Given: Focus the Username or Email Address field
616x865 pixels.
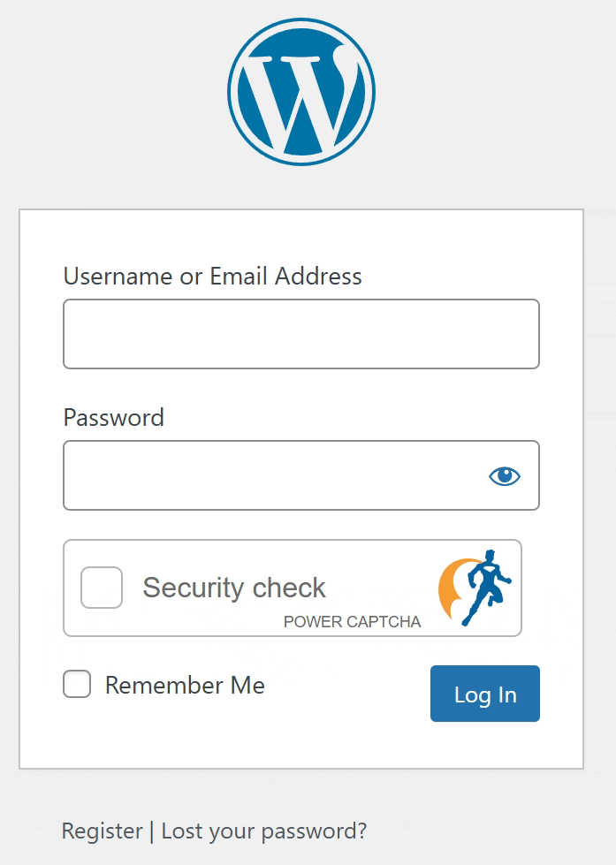Looking at the screenshot, I should [300, 334].
